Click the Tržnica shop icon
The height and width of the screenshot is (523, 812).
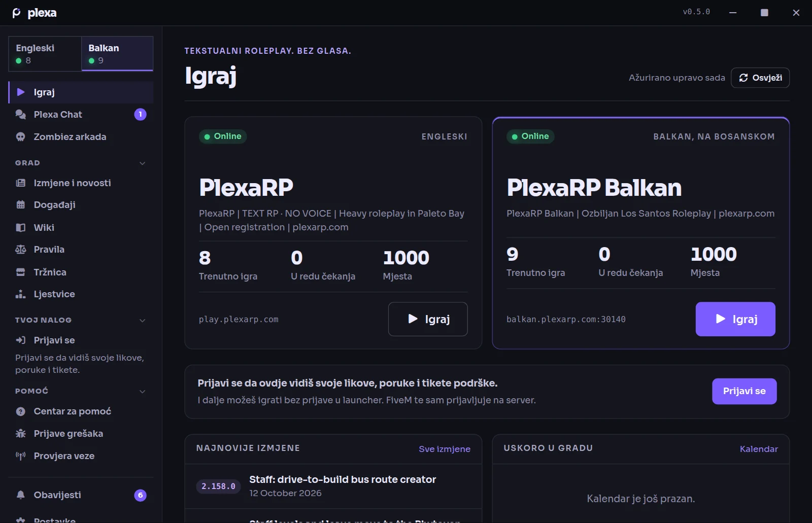pos(21,272)
